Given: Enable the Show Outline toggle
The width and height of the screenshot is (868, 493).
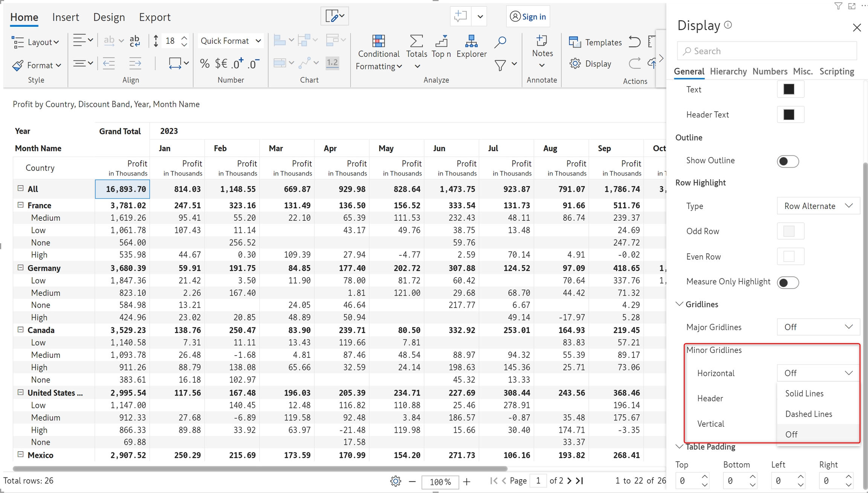Looking at the screenshot, I should point(787,161).
